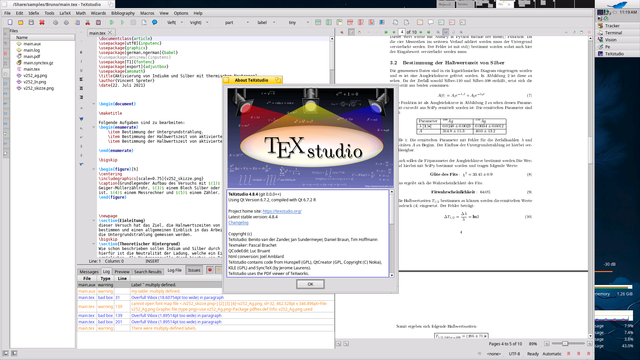
Task: Switch to the Preview tab in bottom panel
Action: [122, 271]
